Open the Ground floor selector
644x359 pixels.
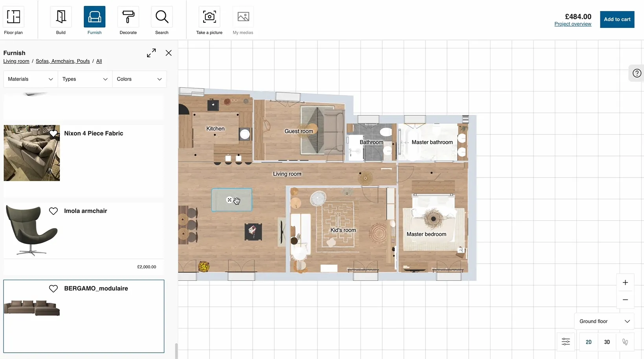(604, 321)
